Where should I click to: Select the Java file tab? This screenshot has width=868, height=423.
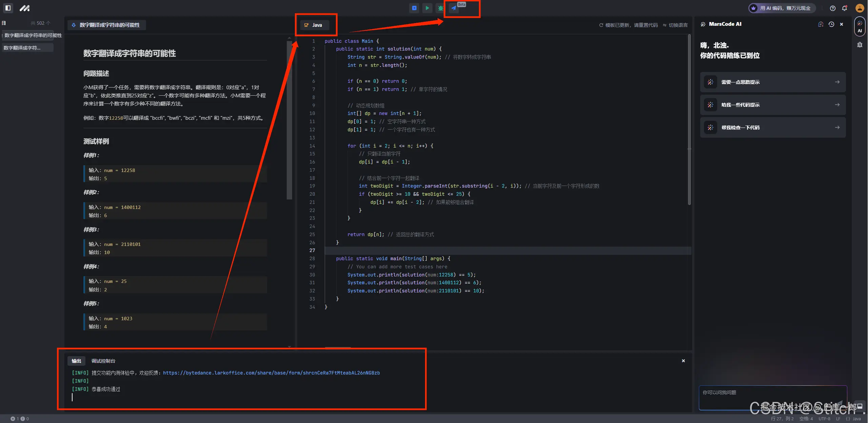pyautogui.click(x=314, y=25)
